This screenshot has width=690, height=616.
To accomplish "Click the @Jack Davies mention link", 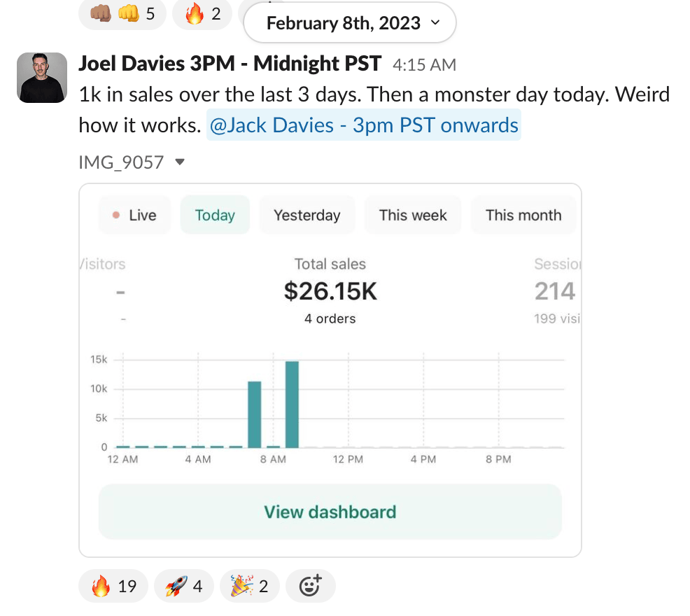I will [363, 125].
